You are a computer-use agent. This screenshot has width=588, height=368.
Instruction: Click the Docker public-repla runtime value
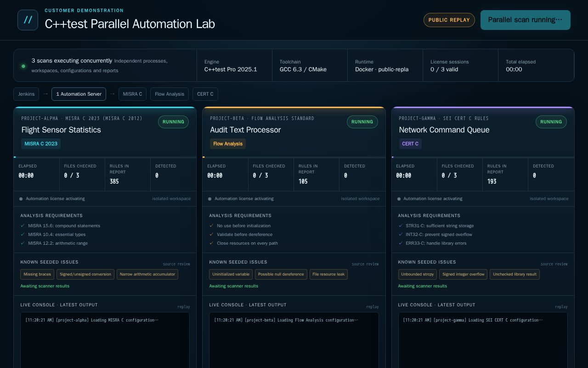tap(382, 69)
